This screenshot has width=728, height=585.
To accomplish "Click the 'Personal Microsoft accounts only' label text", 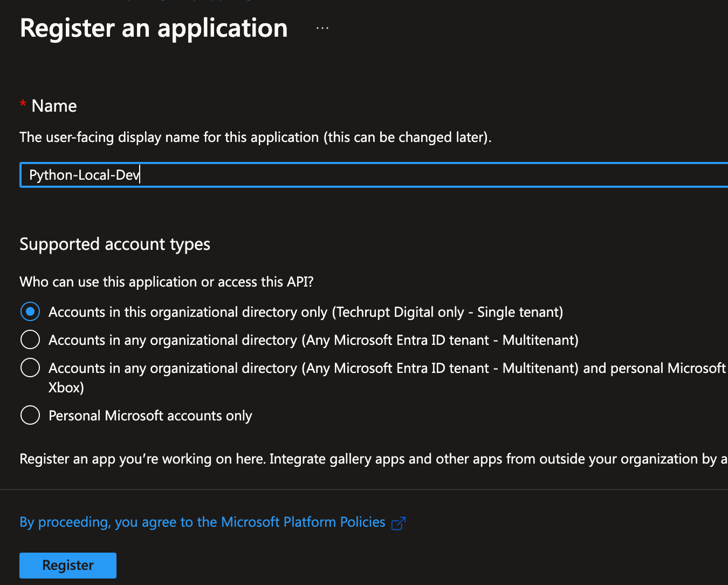I will [150, 416].
